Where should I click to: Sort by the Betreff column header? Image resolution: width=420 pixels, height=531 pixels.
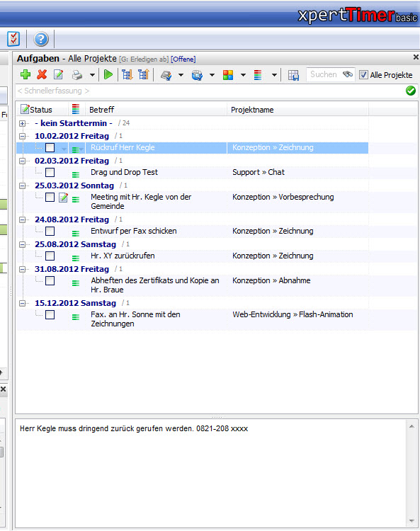point(101,110)
